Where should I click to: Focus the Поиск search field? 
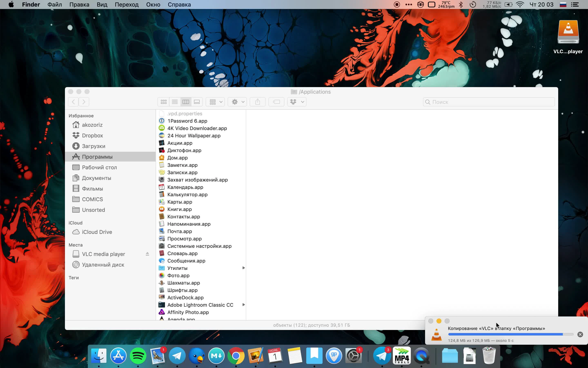[489, 102]
